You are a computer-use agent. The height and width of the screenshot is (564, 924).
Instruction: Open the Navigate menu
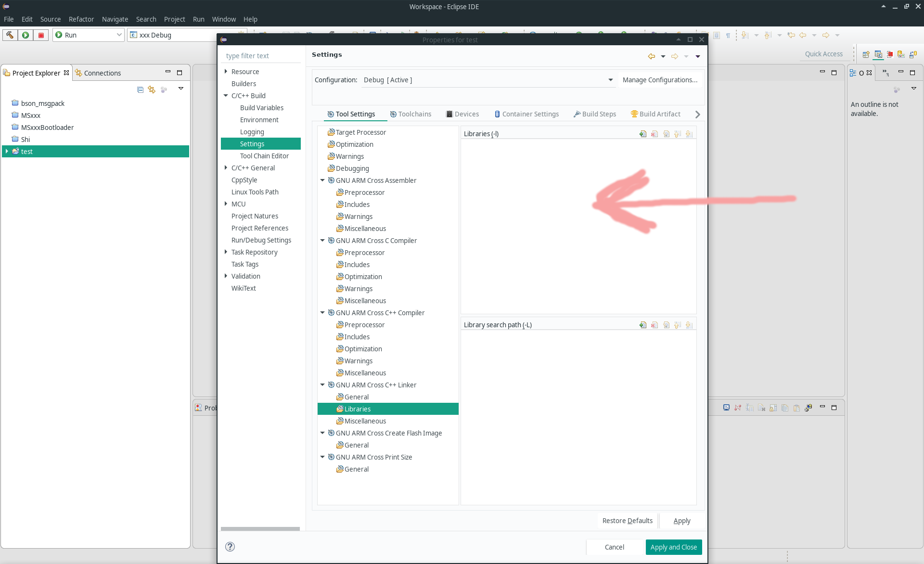tap(115, 19)
